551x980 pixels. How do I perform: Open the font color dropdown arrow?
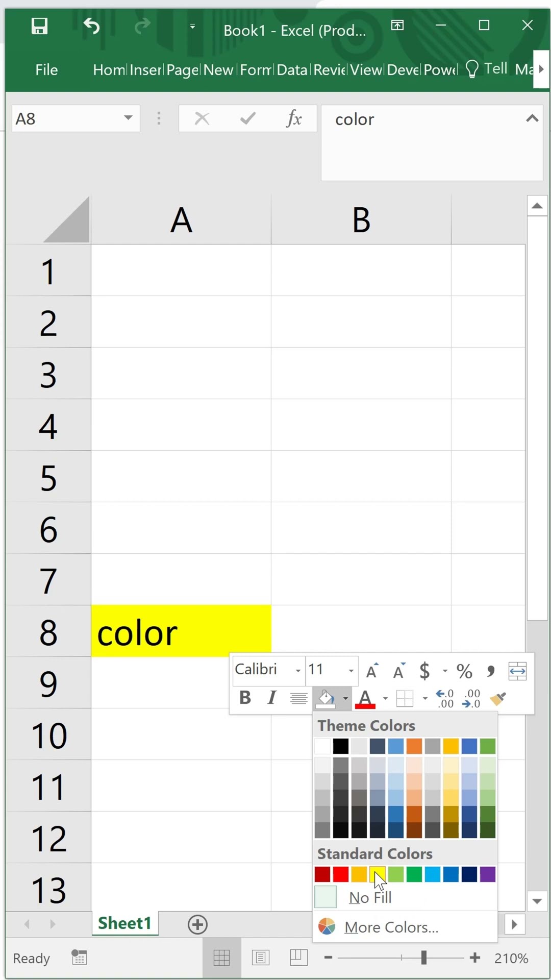click(385, 698)
